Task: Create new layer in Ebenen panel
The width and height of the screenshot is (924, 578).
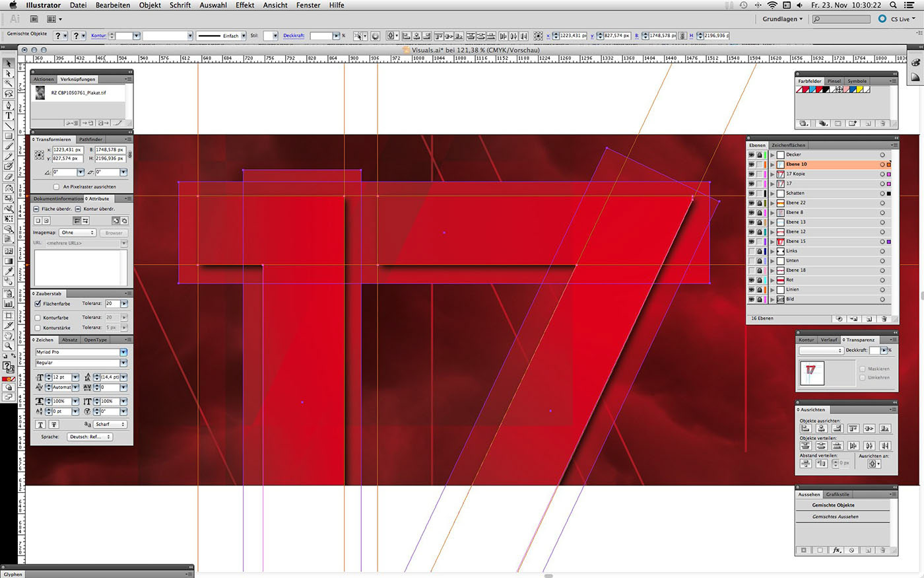Action: (x=870, y=318)
